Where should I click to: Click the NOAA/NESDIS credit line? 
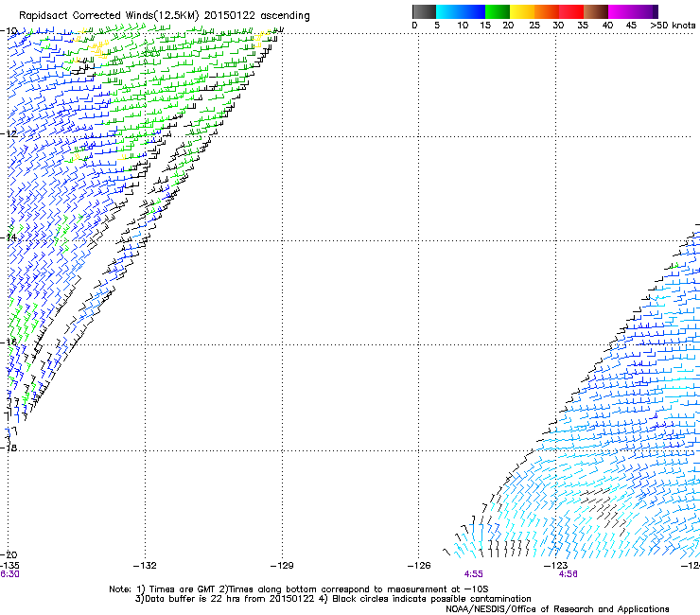[557, 609]
